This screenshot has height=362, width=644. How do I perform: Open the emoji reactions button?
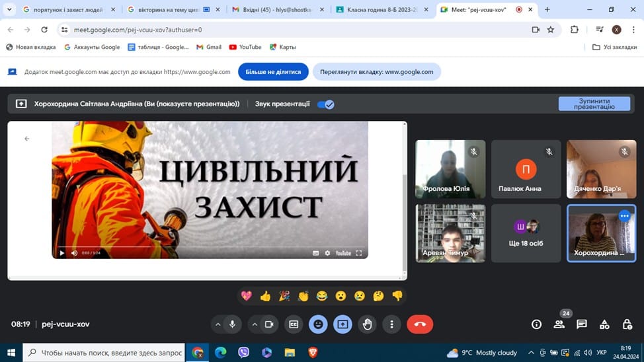coord(318,324)
